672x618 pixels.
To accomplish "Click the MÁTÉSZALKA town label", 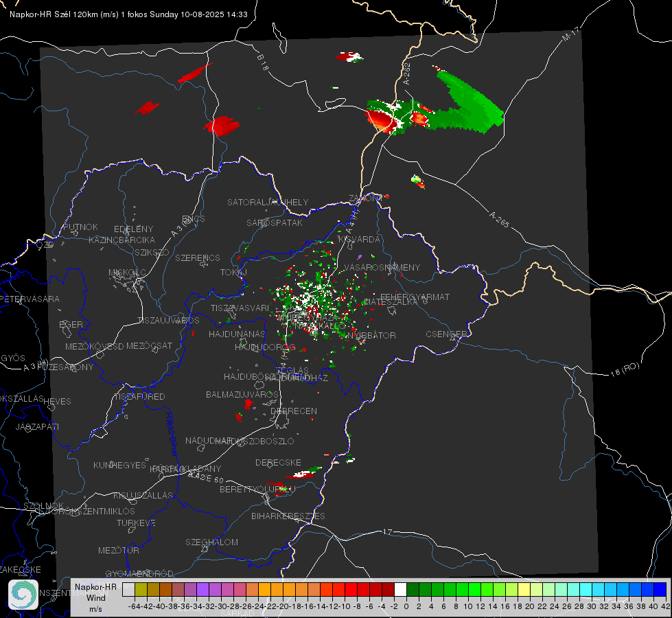I will pyautogui.click(x=391, y=302).
